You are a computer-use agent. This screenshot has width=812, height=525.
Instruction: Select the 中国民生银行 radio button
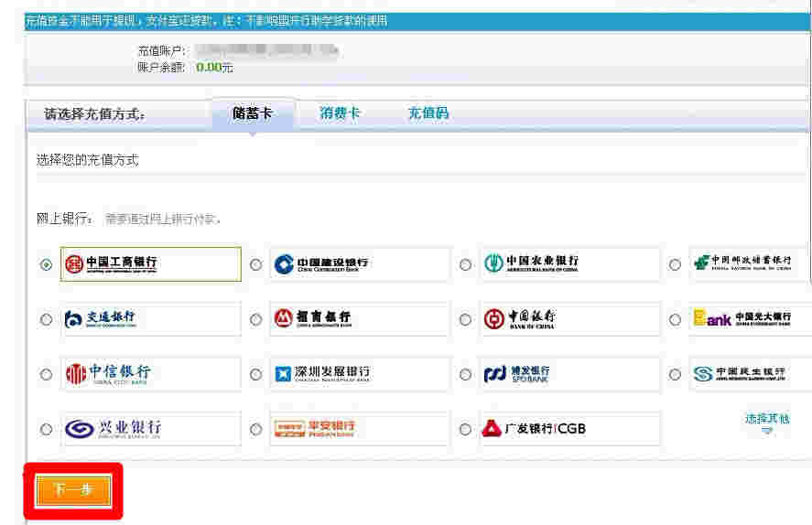[x=675, y=375]
